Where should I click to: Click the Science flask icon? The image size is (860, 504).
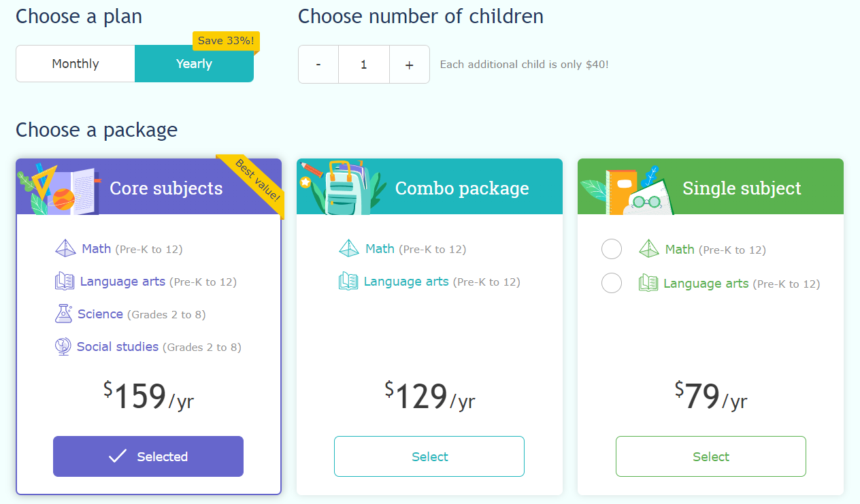(63, 314)
